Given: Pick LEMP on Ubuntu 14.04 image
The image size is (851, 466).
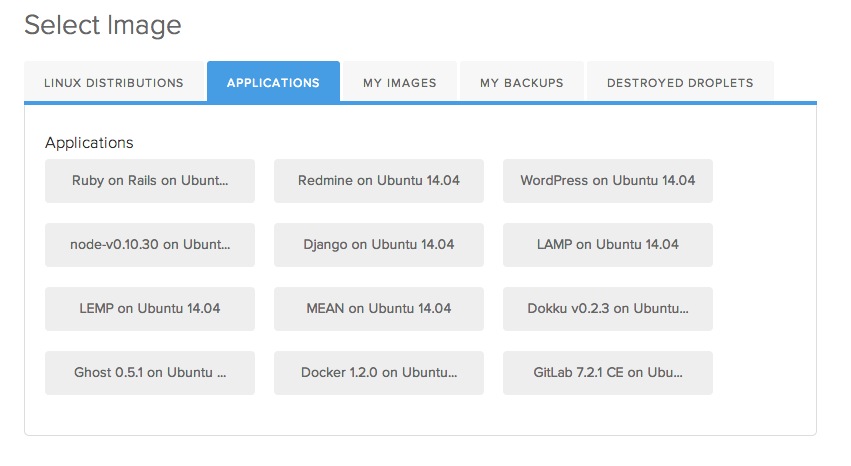Looking at the screenshot, I should tap(150, 309).
